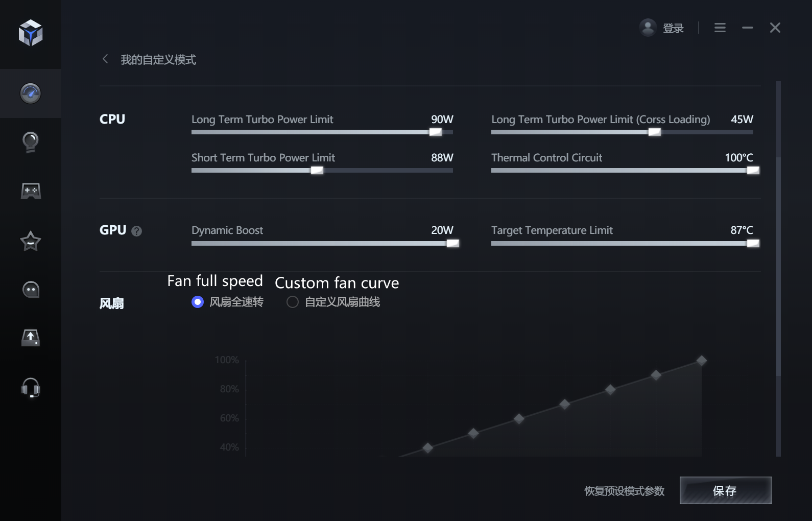Image resolution: width=812 pixels, height=521 pixels.
Task: Open the hamburger menu
Action: pos(720,28)
